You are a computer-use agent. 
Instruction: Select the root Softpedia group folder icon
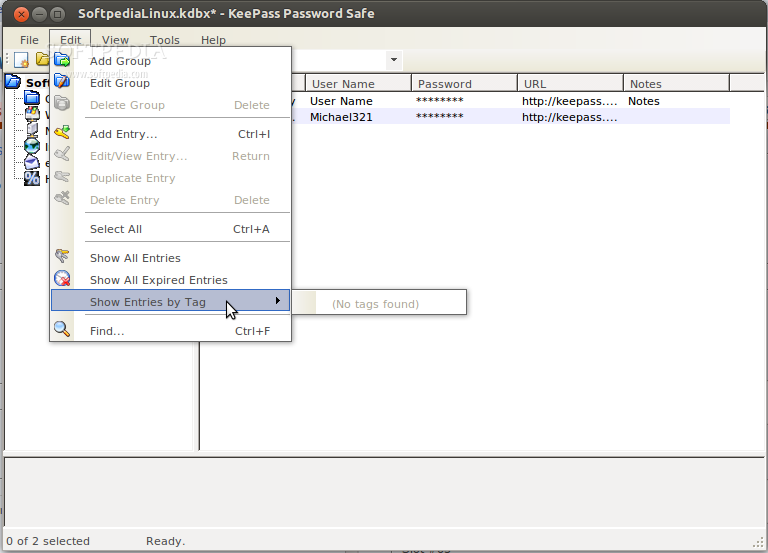pos(13,82)
